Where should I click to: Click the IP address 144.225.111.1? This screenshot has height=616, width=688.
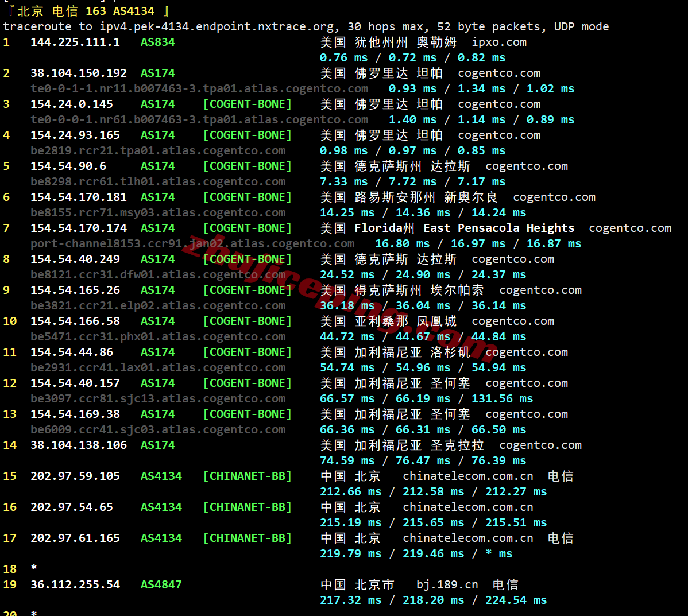tap(75, 42)
